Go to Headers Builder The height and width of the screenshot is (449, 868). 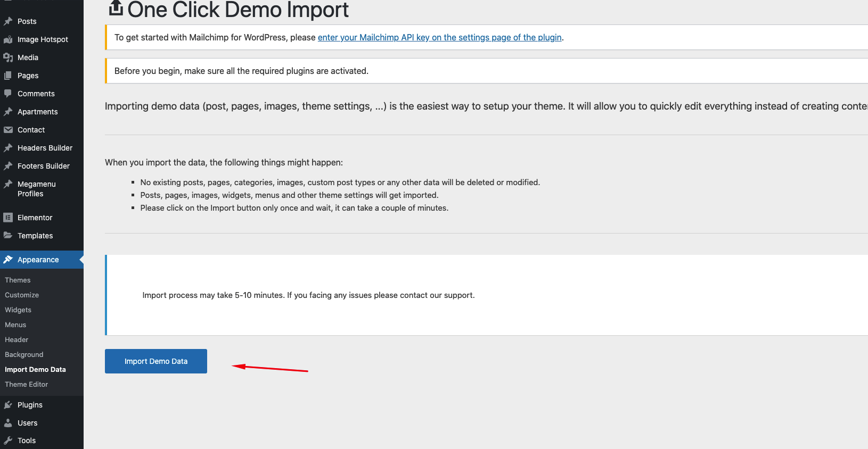pos(45,148)
